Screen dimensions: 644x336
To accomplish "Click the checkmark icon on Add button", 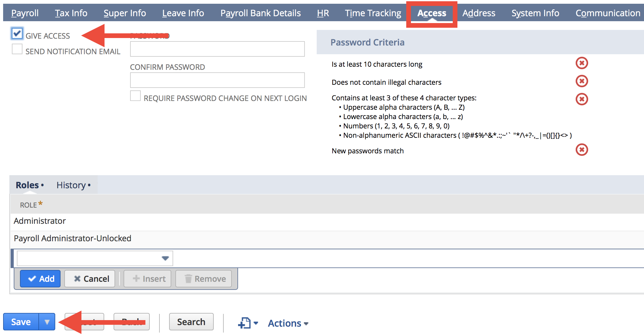I will coord(32,279).
